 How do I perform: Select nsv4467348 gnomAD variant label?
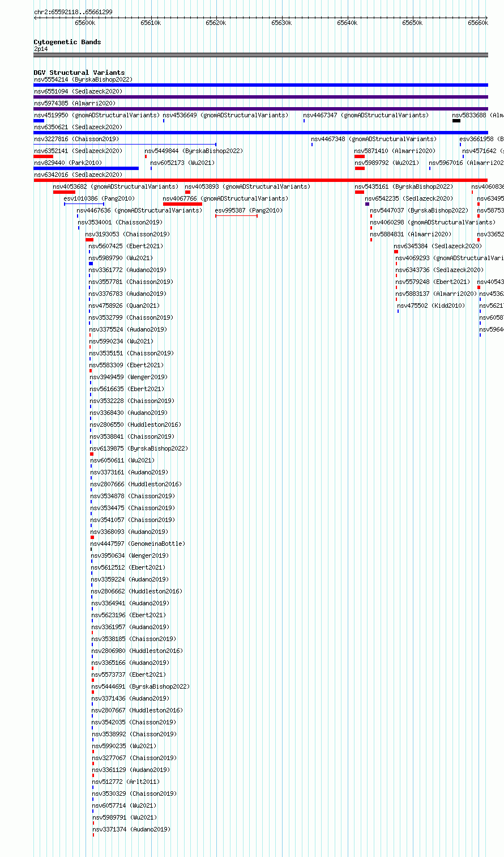374,139
